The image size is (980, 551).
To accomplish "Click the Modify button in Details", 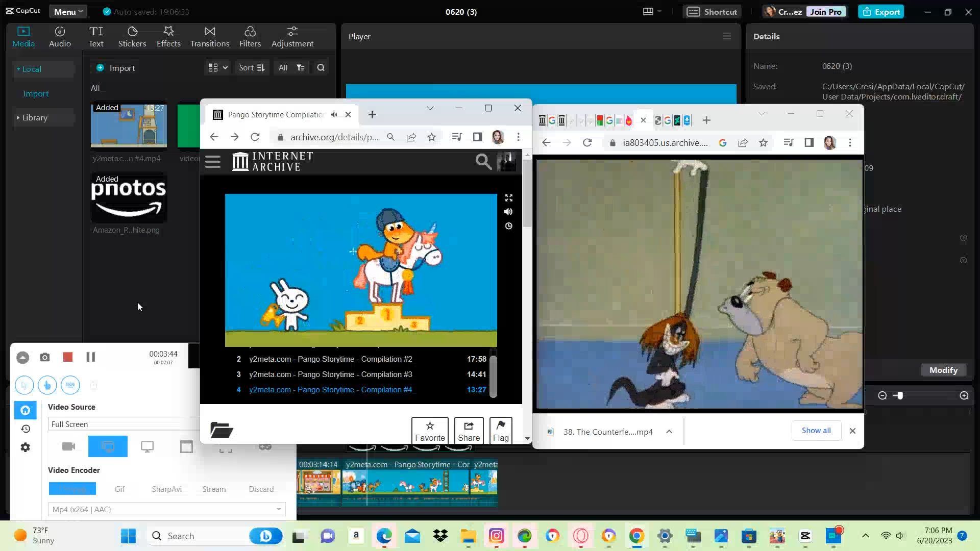I will click(x=943, y=370).
